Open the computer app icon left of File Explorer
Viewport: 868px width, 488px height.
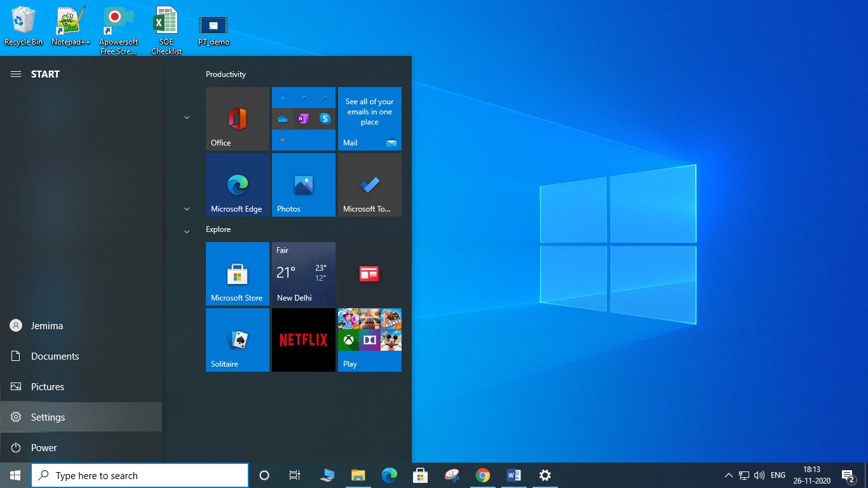click(327, 475)
